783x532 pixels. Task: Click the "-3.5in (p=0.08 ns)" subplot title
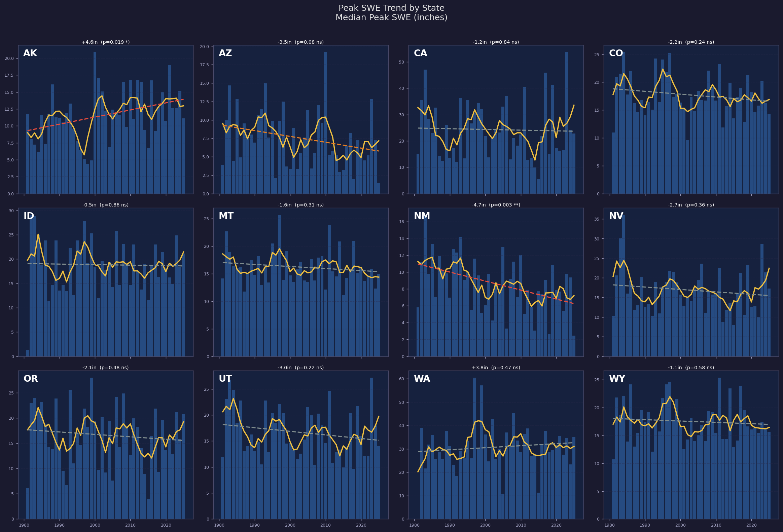[300, 42]
